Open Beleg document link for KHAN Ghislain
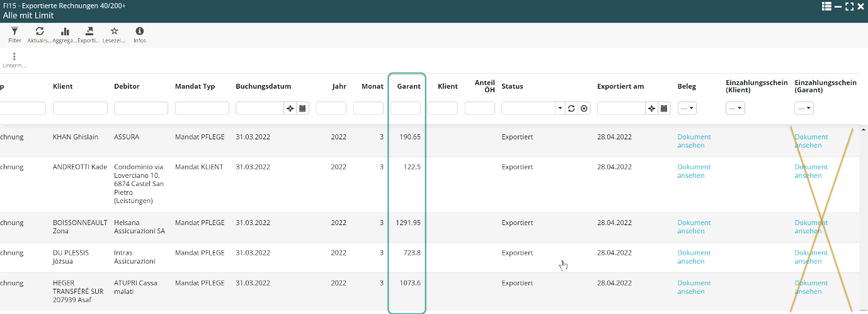The image size is (868, 314). (x=694, y=141)
